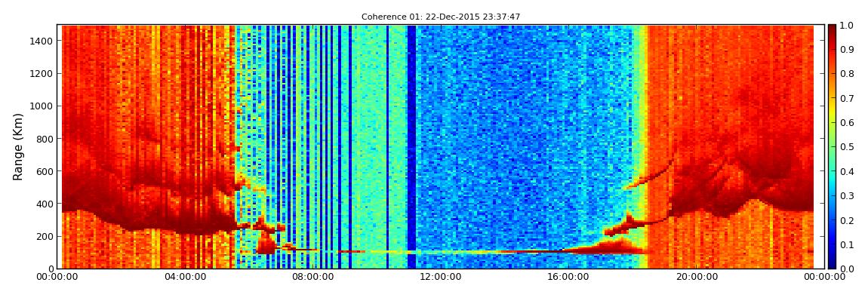The image size is (868, 307).
Task: Click the 1400 tick label on range axis
Action: coord(42,41)
